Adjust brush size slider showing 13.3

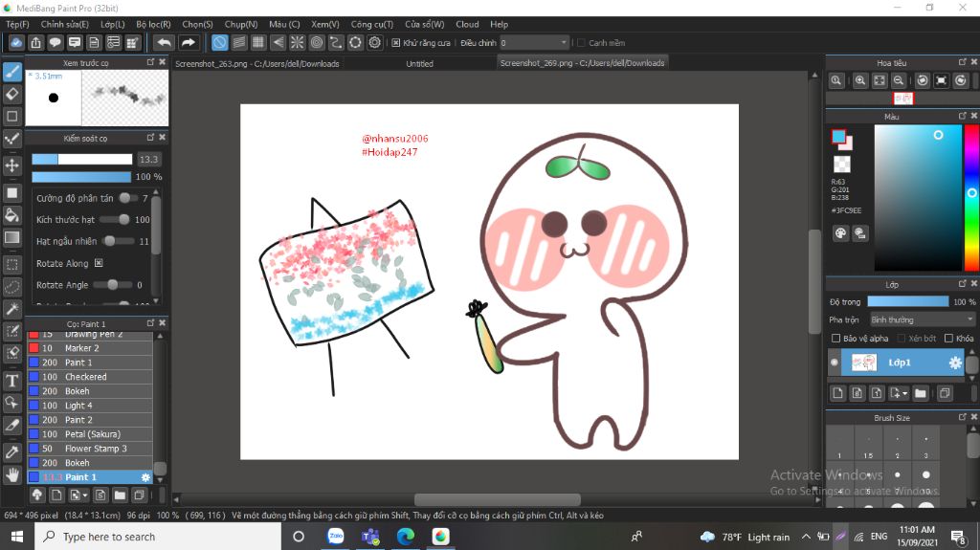pyautogui.click(x=82, y=160)
